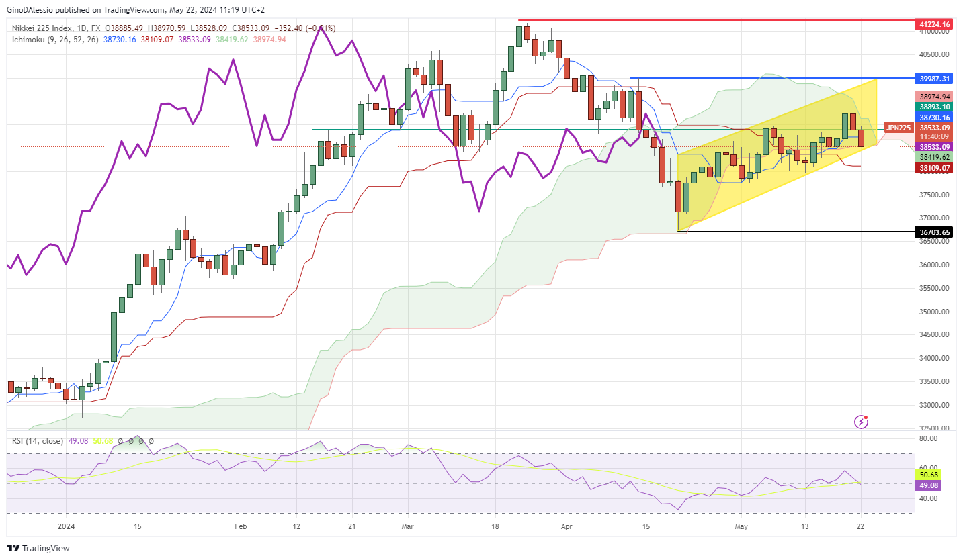The image size is (963, 560).
Task: Click the first crossed-circle icon beside the RSI values
Action: 120,441
